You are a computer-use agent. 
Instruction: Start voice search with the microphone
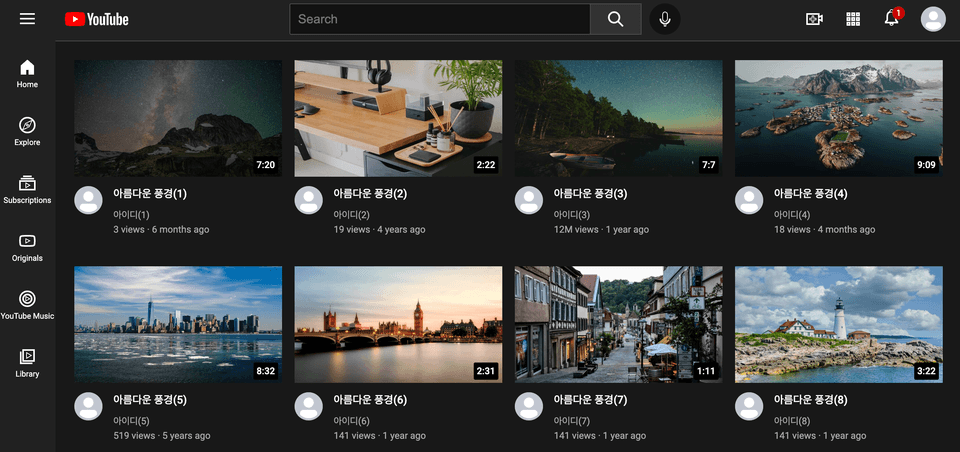pos(665,19)
